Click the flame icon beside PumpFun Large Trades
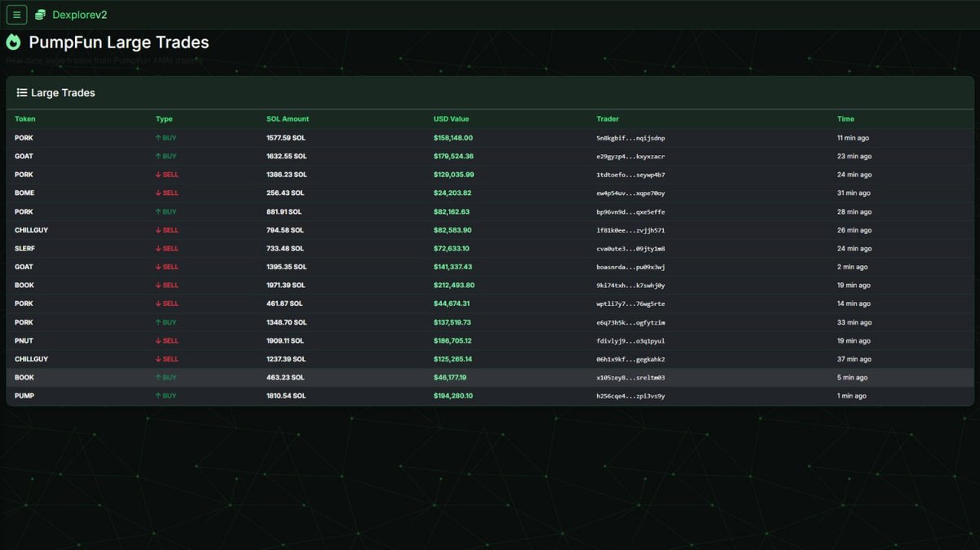This screenshot has height=550, width=980. click(x=13, y=42)
